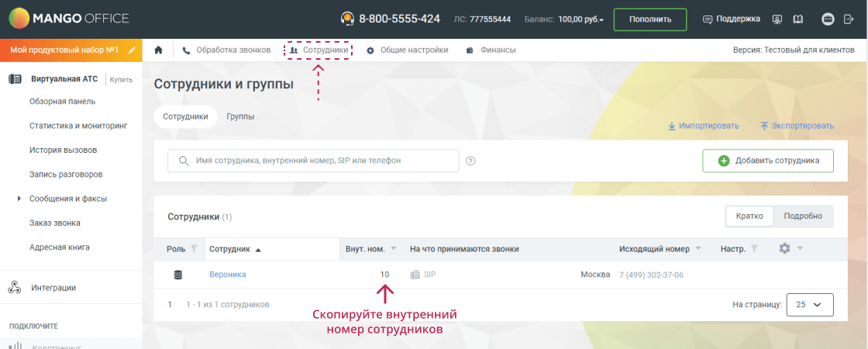The width and height of the screenshot is (868, 349).
Task: Edit product set name pencil icon
Action: coord(132,50)
